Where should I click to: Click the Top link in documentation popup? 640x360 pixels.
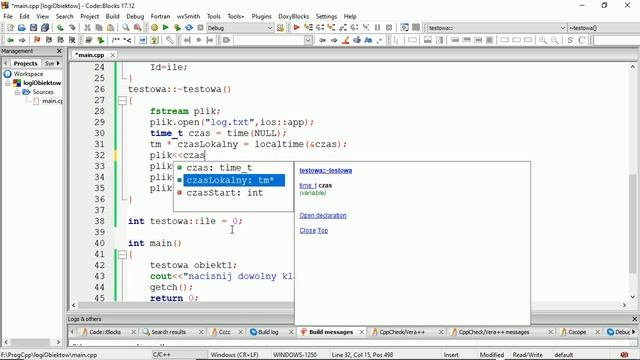tap(323, 231)
